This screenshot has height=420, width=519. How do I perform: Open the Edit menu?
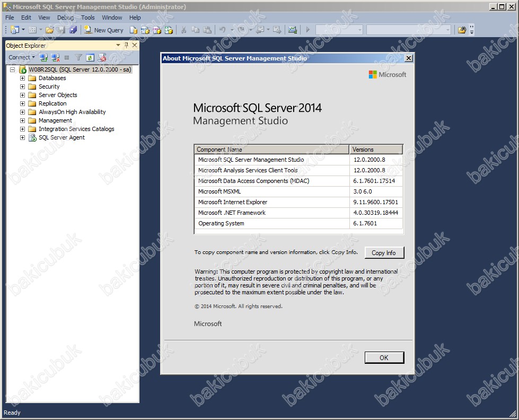point(26,17)
